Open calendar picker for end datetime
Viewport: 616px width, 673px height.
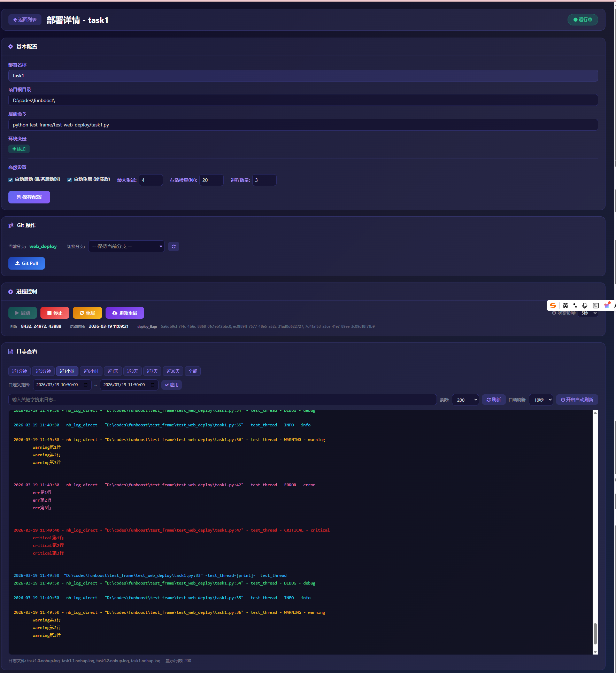[153, 385]
